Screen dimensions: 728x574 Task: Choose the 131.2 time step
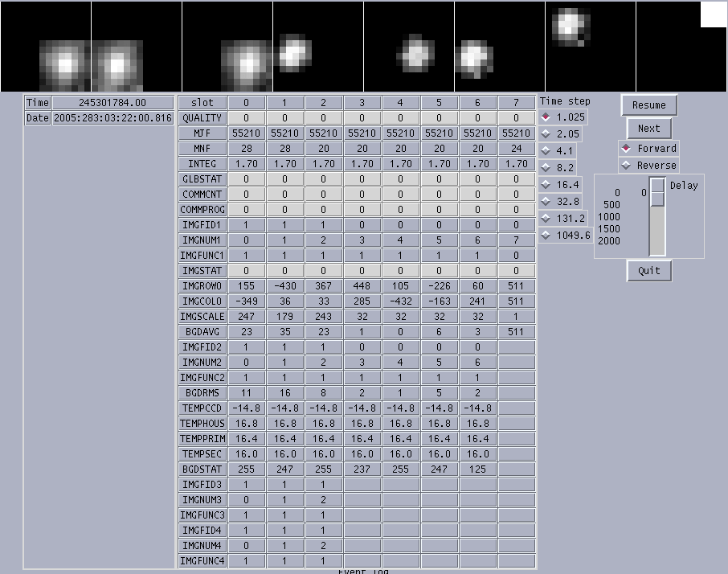pos(563,219)
